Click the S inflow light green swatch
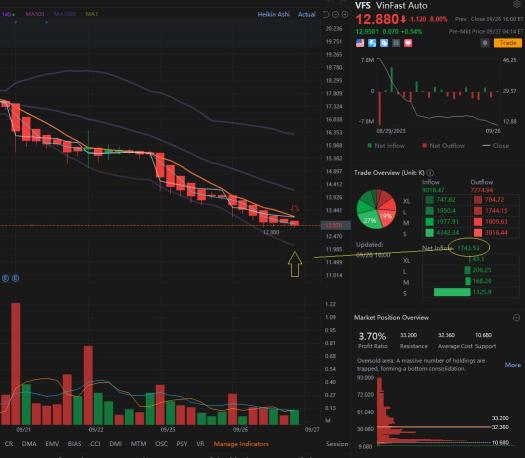Image resolution: width=525 pixels, height=458 pixels. [x=429, y=233]
